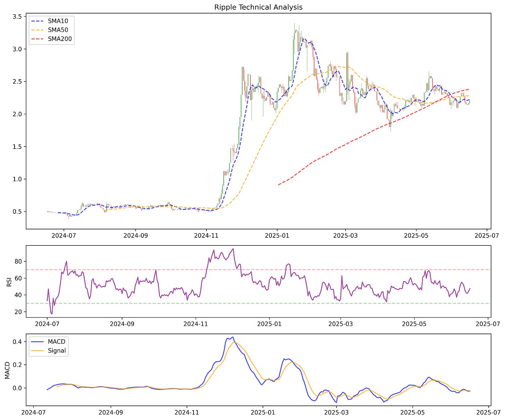Screen dimensions: 505x420
Task: Click 2025-03 date label under the price chart
Action: (345, 236)
